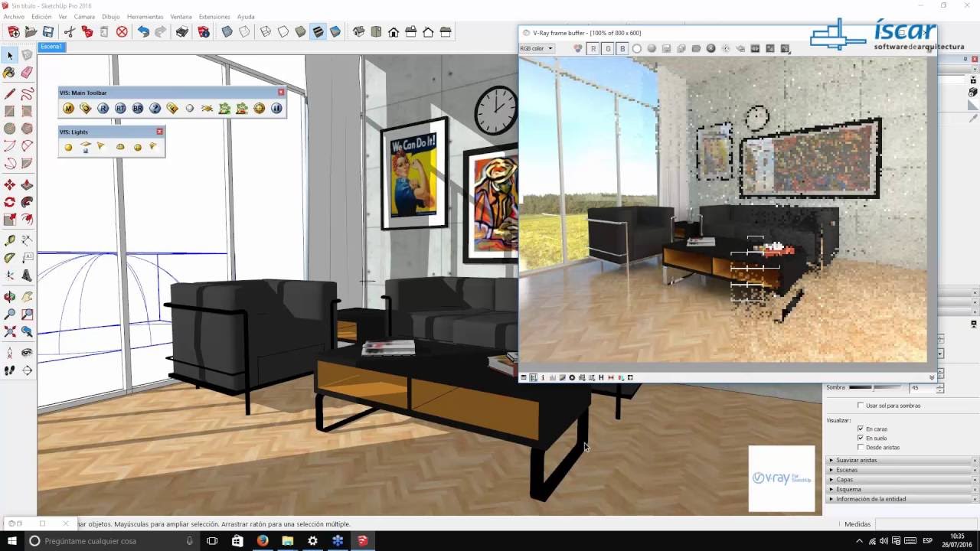Click the pixel info 'i' icon in frame buffer
The image size is (980, 551).
[x=543, y=377]
